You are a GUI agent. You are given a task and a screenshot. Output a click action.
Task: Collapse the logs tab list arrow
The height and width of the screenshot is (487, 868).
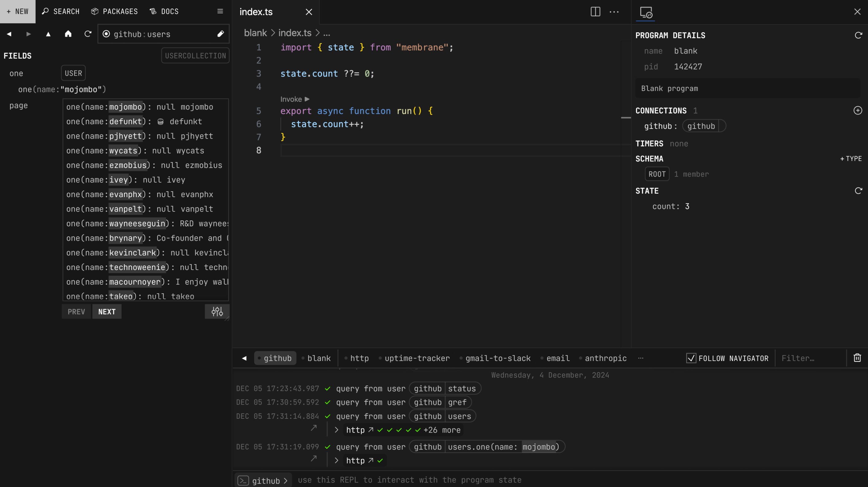coord(244,358)
